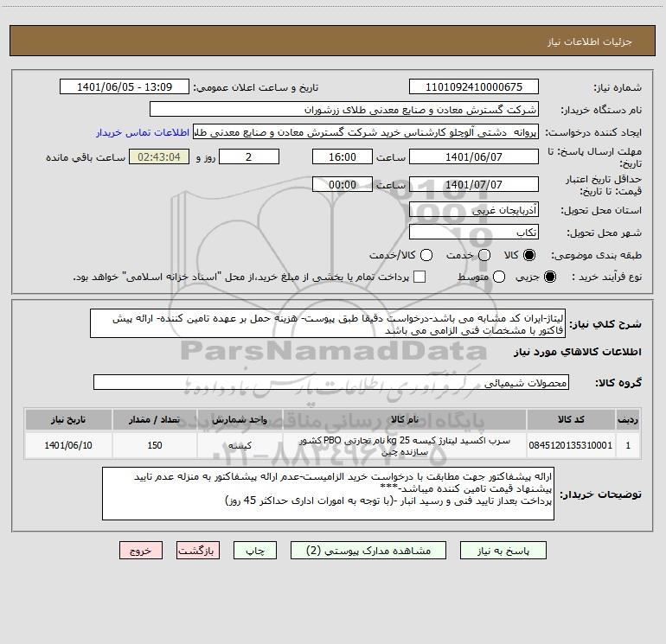The width and height of the screenshot is (666, 644).
Task: Click the buyer organization name field
Action: (344, 110)
